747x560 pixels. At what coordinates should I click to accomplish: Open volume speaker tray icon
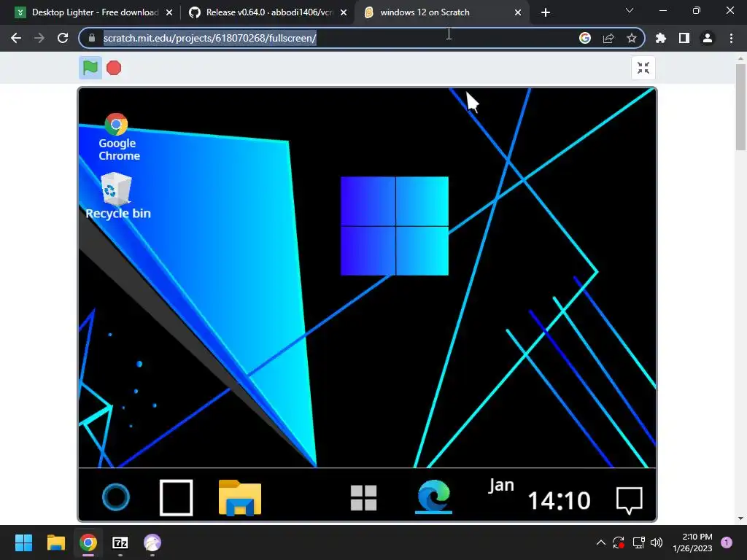[x=657, y=542]
